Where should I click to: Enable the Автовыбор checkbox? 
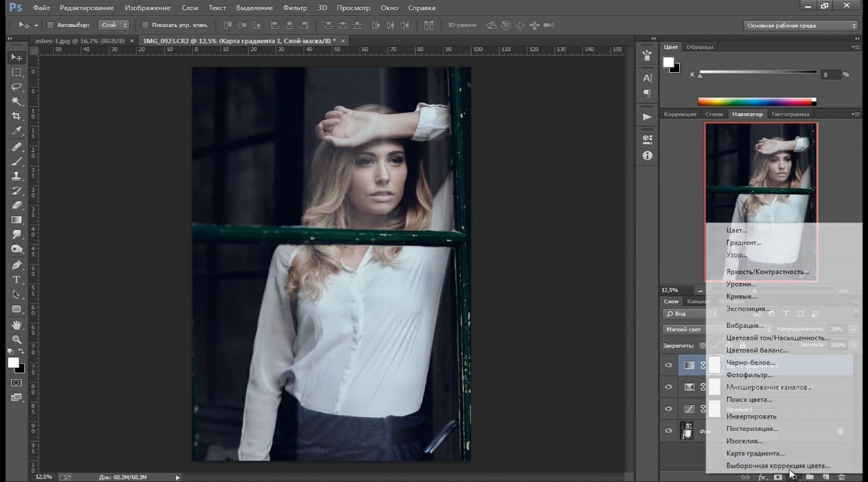pos(50,25)
